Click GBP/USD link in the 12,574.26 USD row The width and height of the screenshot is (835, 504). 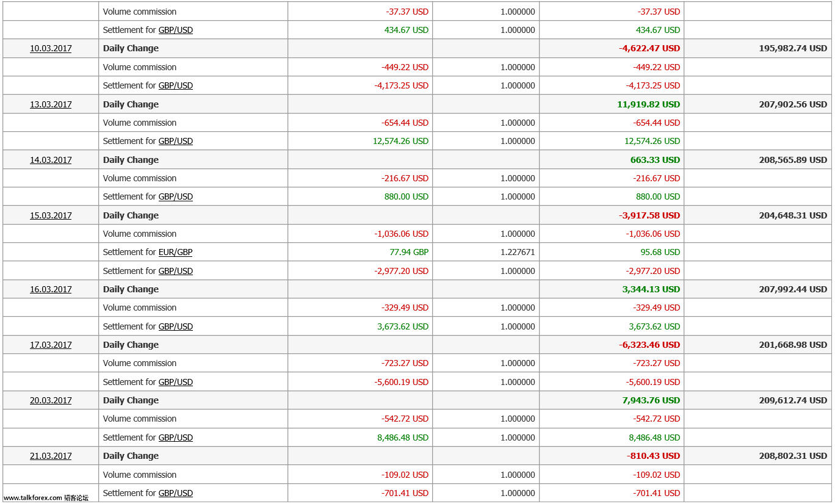tap(176, 141)
